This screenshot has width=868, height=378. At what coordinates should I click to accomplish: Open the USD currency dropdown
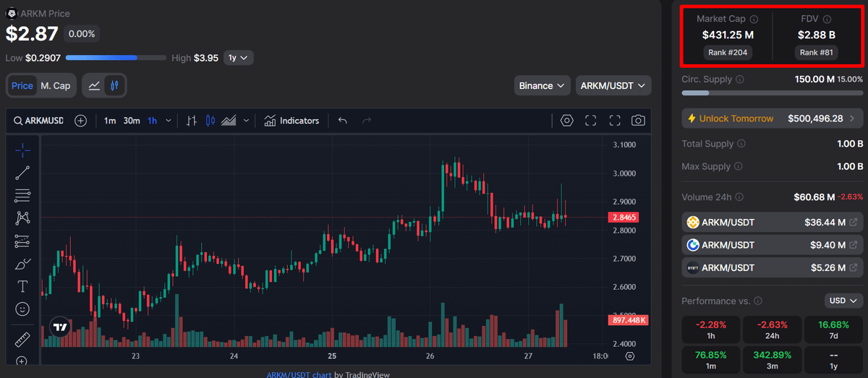point(844,301)
